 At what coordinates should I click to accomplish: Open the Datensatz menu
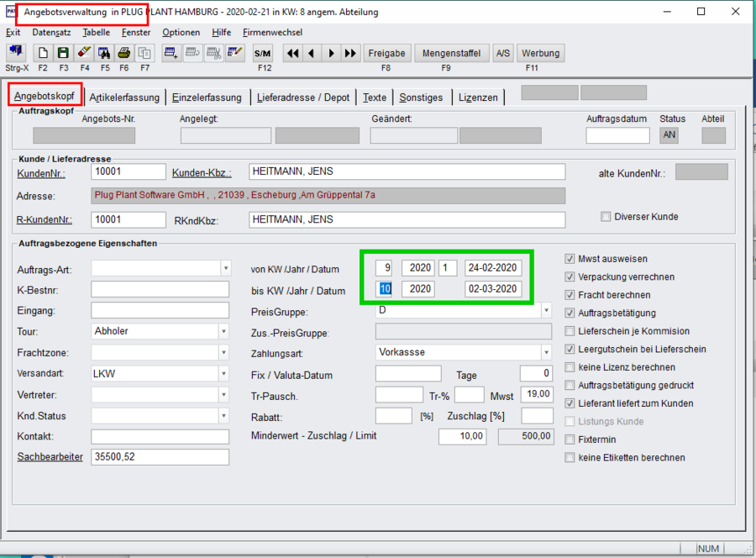click(x=52, y=33)
